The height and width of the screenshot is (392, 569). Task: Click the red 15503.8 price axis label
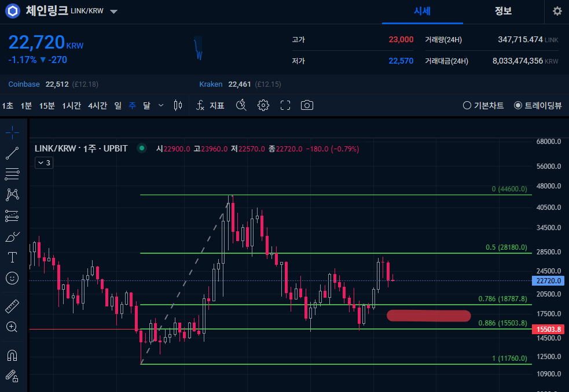click(548, 329)
